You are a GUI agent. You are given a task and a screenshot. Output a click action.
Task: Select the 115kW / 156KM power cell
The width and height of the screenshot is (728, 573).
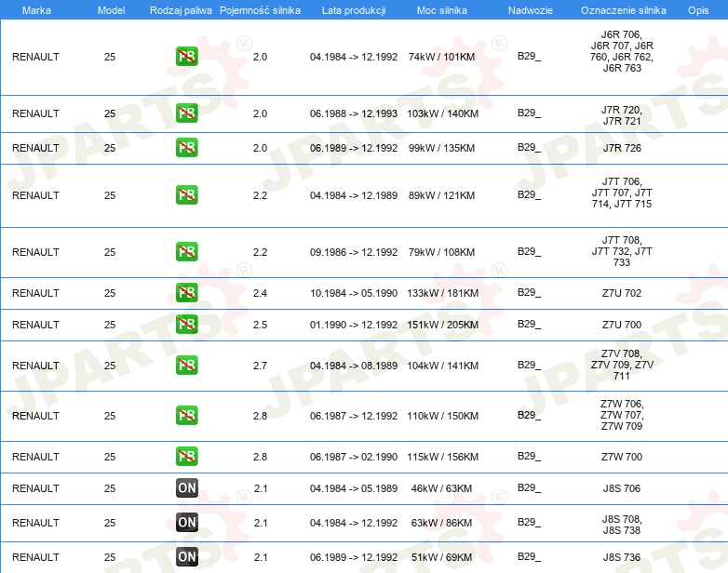click(x=442, y=457)
